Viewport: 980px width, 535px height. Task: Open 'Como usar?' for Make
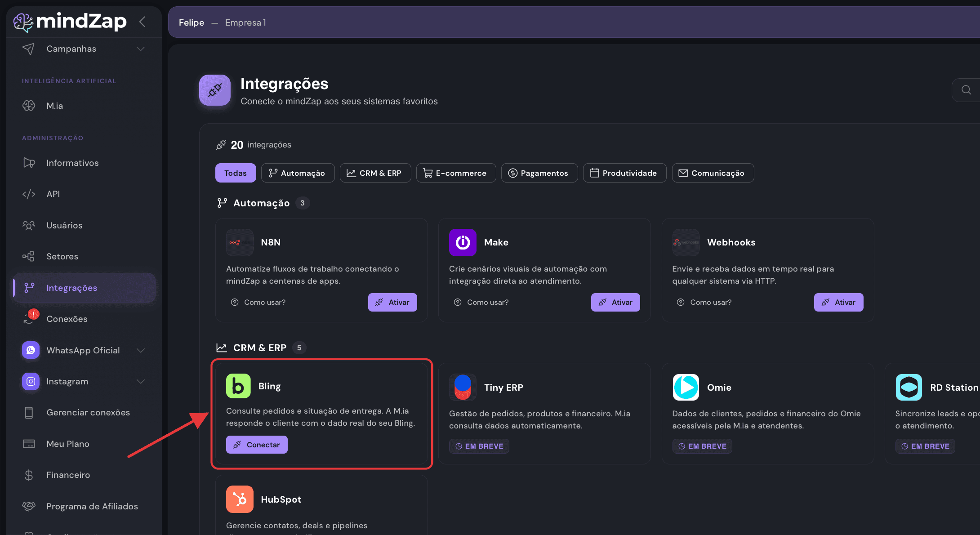[x=481, y=302]
